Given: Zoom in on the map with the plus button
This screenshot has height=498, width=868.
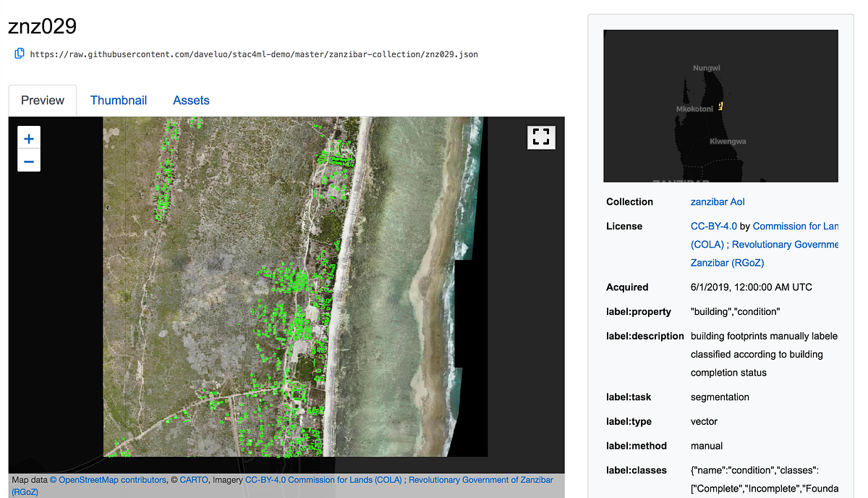Looking at the screenshot, I should [29, 138].
